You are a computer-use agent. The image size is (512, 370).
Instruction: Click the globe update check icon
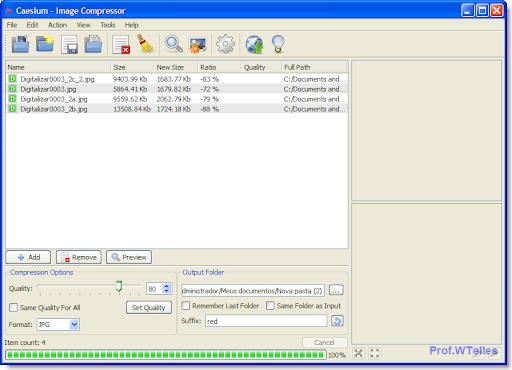(x=254, y=44)
